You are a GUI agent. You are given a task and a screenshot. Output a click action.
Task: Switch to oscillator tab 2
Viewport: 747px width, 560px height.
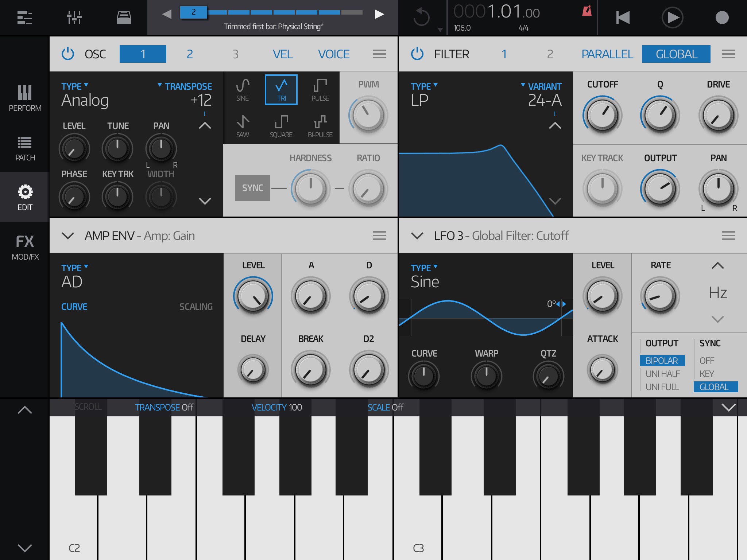pyautogui.click(x=189, y=54)
